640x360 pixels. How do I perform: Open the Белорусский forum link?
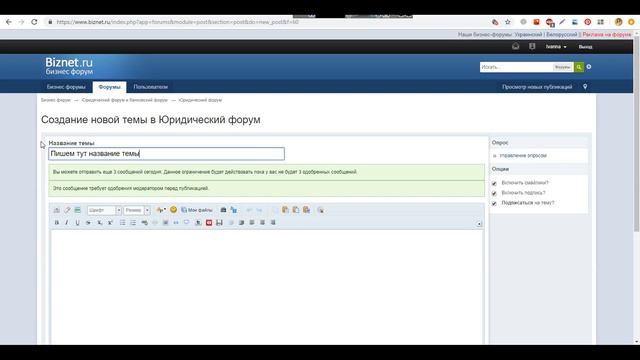pos(562,35)
